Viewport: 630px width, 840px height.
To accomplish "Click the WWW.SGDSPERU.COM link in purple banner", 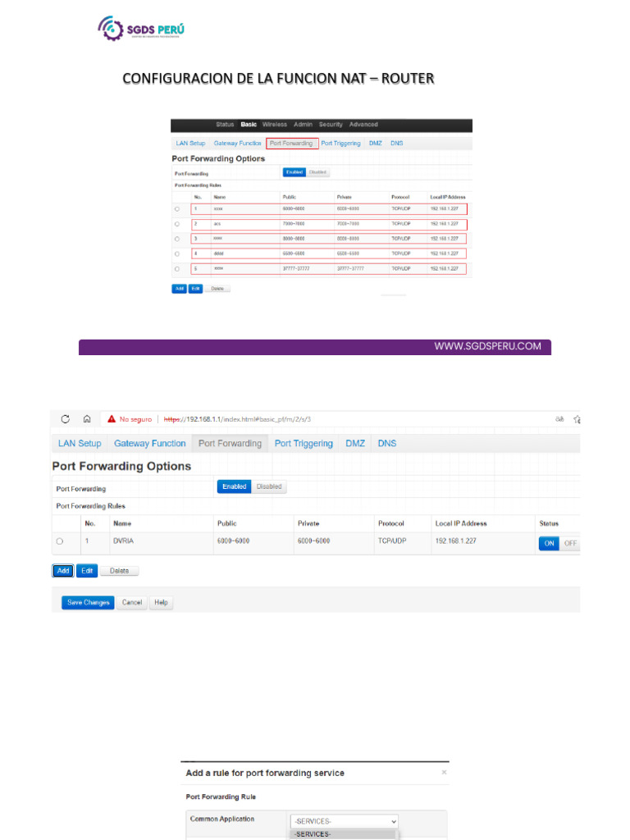I will [487, 346].
